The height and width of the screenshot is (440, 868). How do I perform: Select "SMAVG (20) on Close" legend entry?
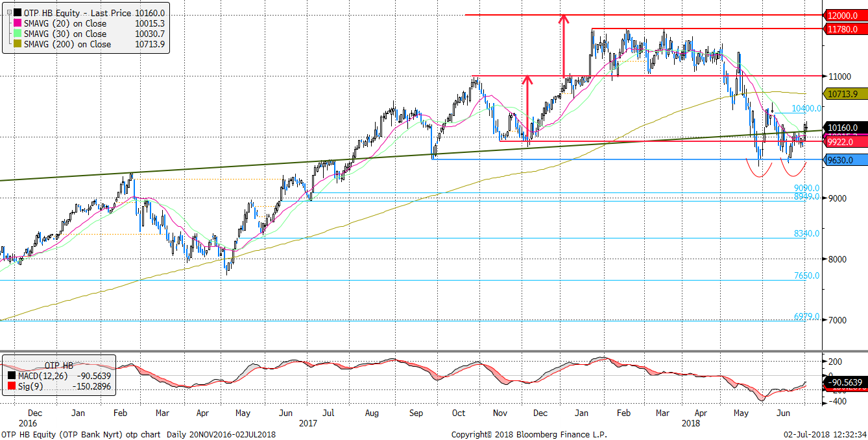(x=65, y=23)
